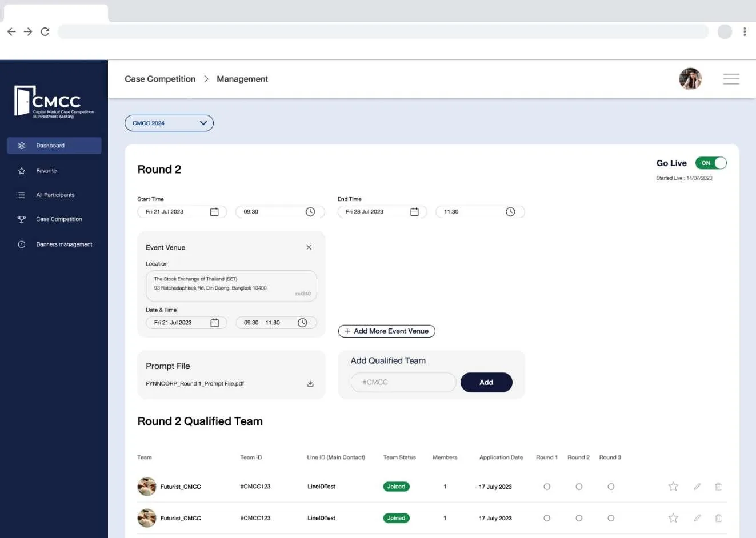Click Add More Event Venue button
Image resolution: width=756 pixels, height=538 pixels.
coord(387,331)
